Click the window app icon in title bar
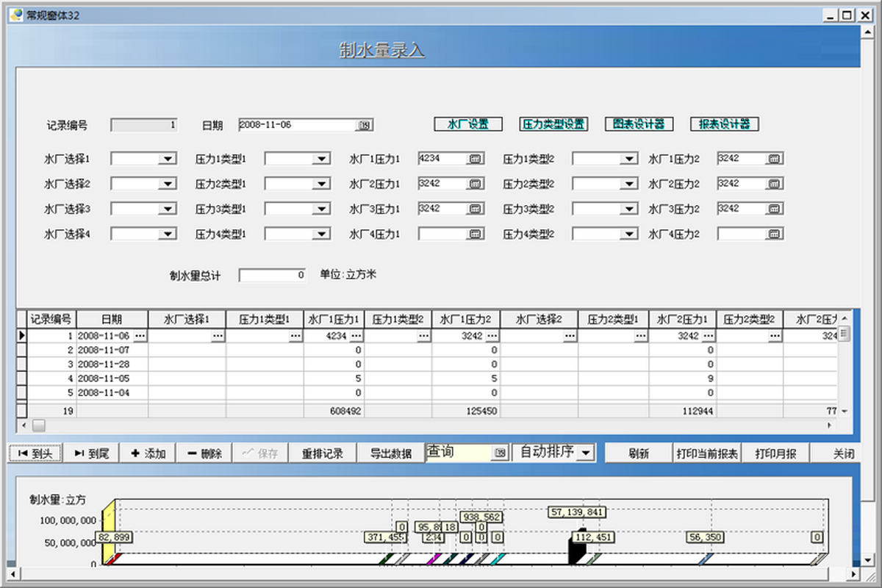882x588 pixels. point(15,15)
